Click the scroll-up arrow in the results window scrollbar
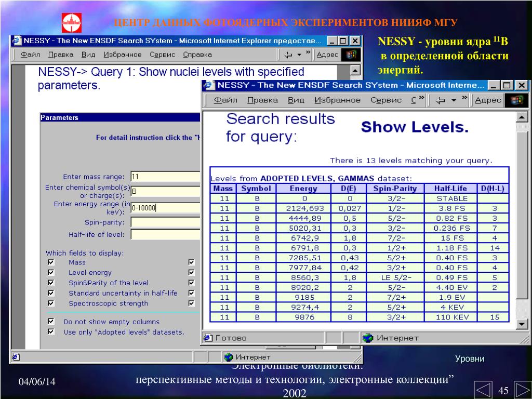The image size is (532, 399). [x=522, y=117]
